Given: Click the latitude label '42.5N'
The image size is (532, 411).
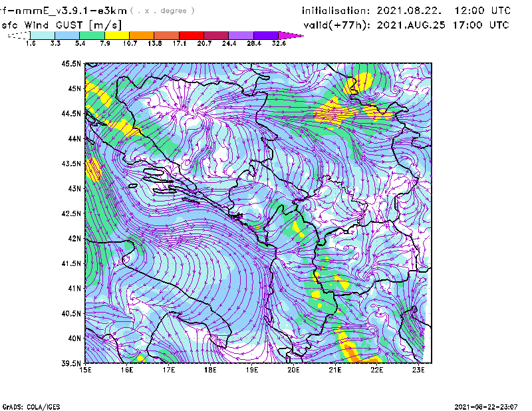Looking at the screenshot, I should 71,213.
